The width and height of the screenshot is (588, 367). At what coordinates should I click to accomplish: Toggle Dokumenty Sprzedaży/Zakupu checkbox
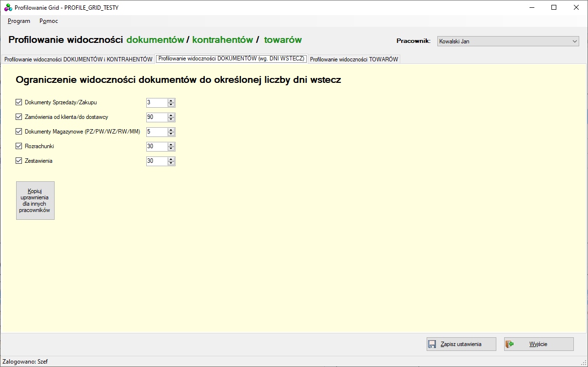[x=19, y=102]
